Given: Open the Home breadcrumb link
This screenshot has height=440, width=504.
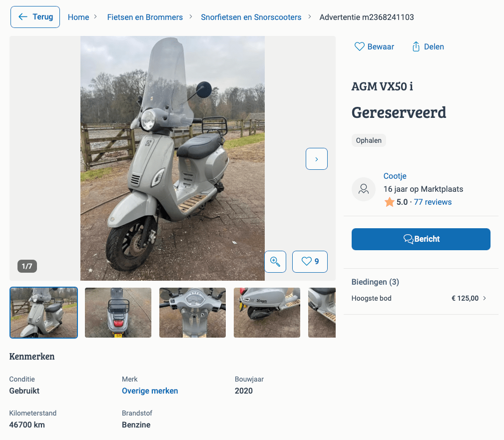Looking at the screenshot, I should click(78, 17).
